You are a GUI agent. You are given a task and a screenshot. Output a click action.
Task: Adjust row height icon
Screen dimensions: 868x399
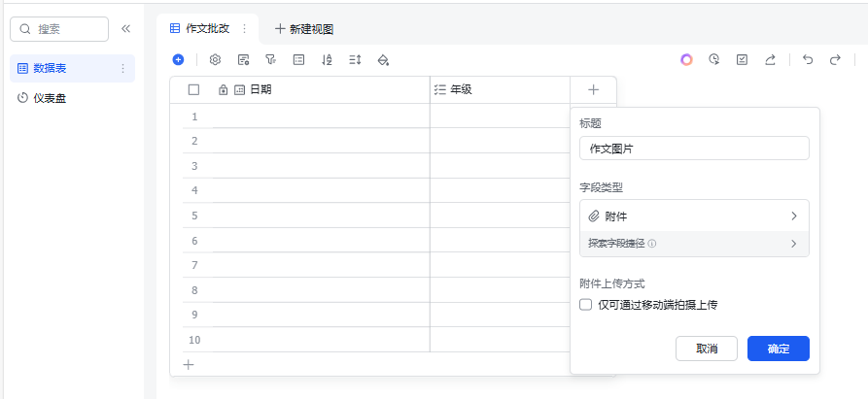pyautogui.click(x=355, y=59)
